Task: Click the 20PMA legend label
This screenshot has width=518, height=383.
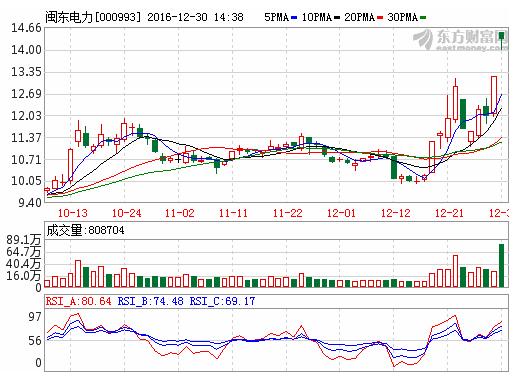Action: (x=359, y=17)
